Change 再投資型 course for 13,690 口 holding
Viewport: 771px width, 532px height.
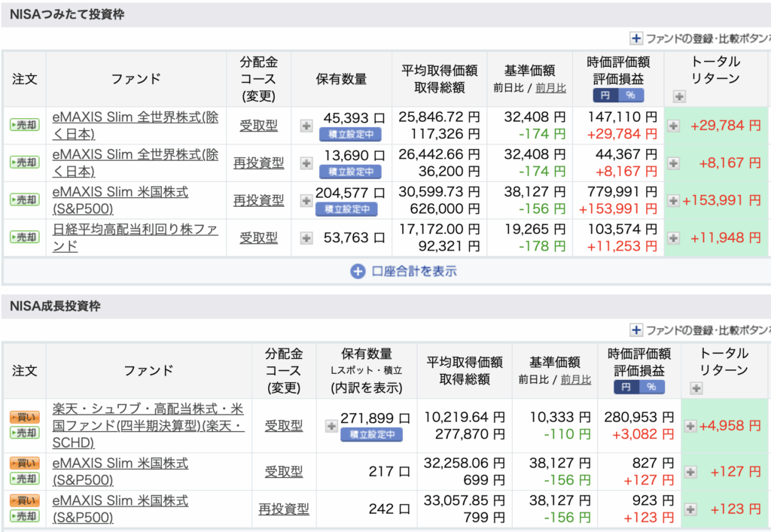pos(258,163)
